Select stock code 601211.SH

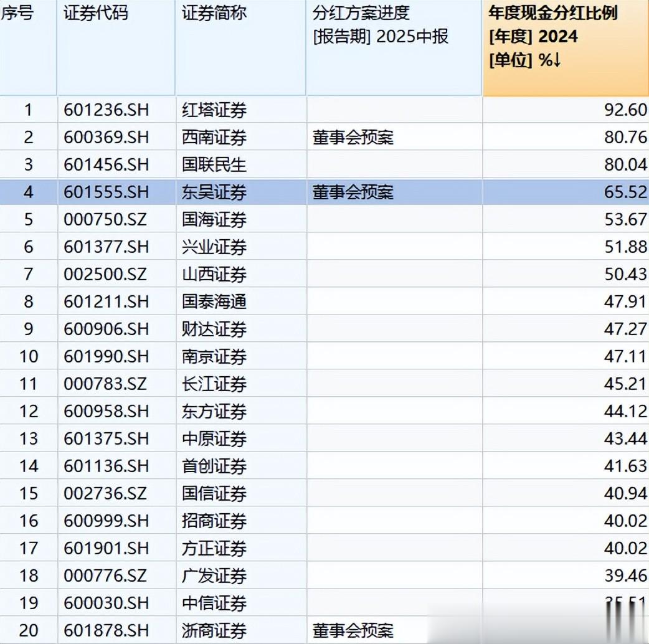(107, 301)
